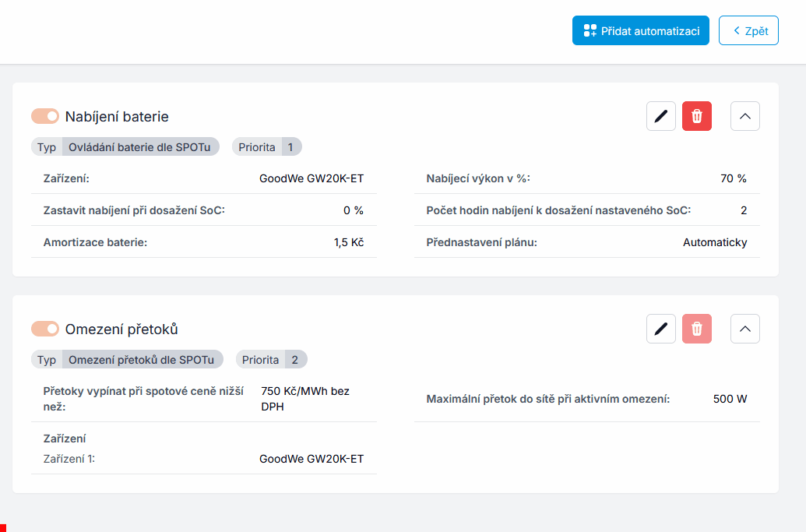806x532 pixels.
Task: Click the Omezení přetoků heading
Action: 121,329
